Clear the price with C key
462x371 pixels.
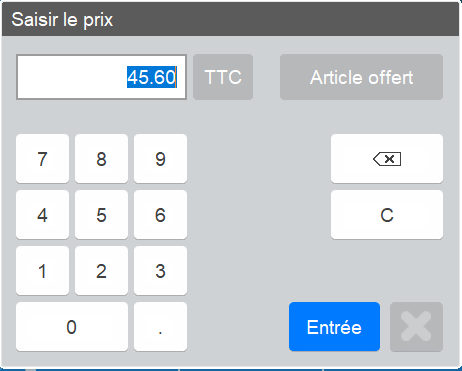click(387, 215)
